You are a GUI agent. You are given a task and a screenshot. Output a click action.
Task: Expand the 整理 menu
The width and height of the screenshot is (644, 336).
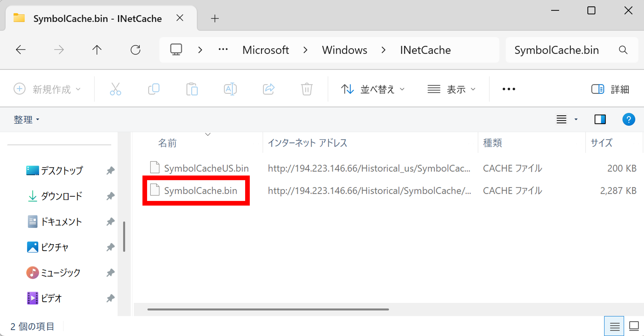(x=26, y=119)
